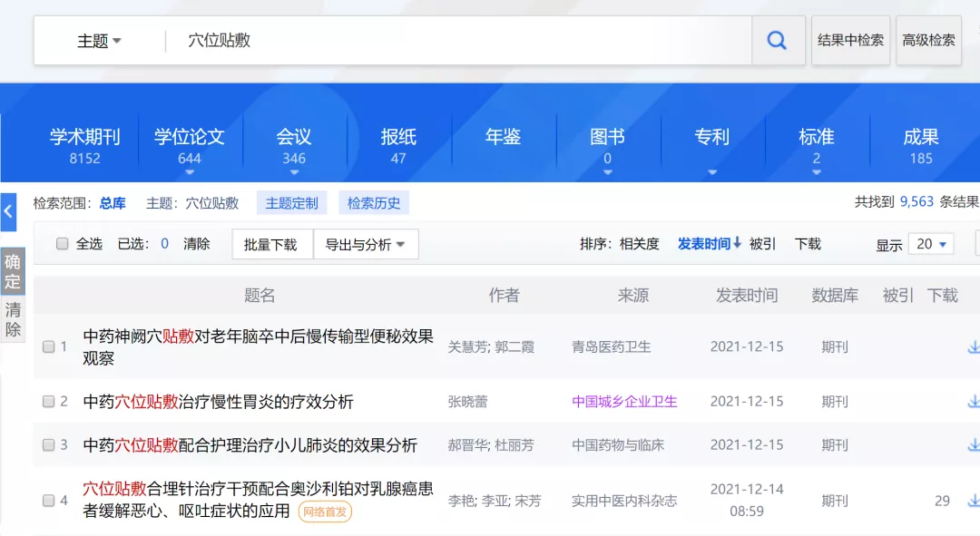Click the 主题定制 button
The height and width of the screenshot is (536, 980).
click(x=292, y=203)
